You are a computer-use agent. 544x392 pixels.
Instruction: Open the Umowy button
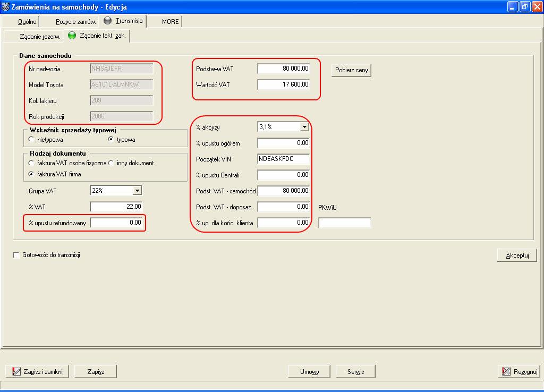pyautogui.click(x=309, y=371)
